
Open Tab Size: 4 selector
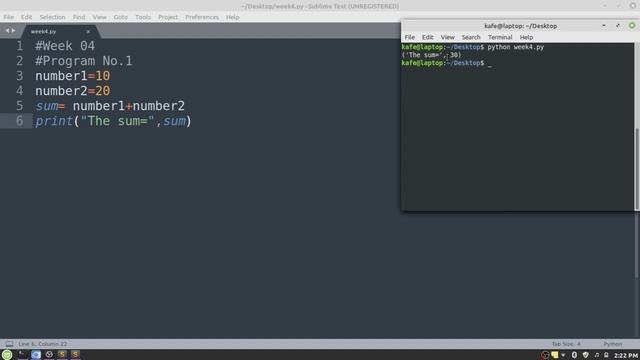566,344
